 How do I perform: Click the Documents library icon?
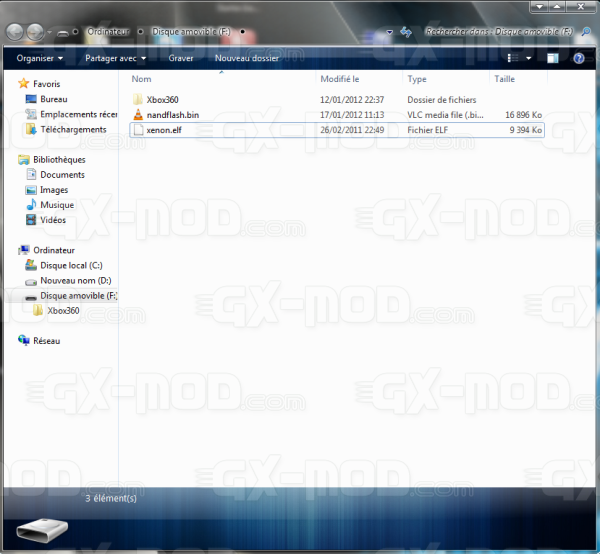click(31, 174)
